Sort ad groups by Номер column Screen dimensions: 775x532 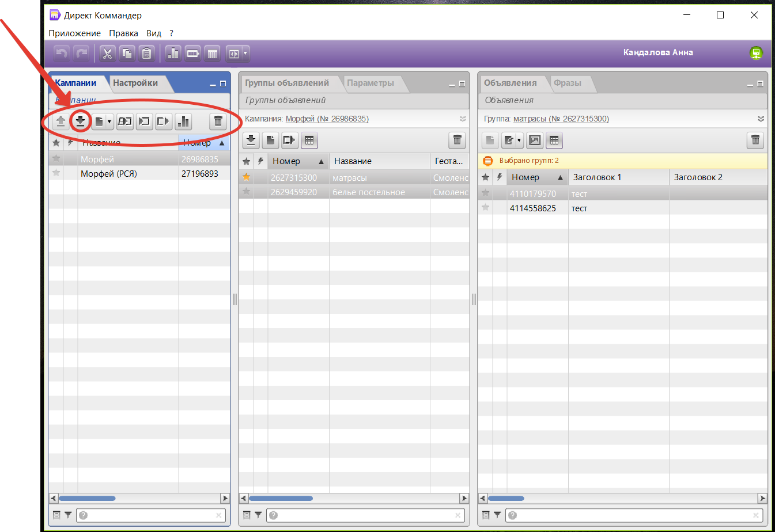pos(298,161)
